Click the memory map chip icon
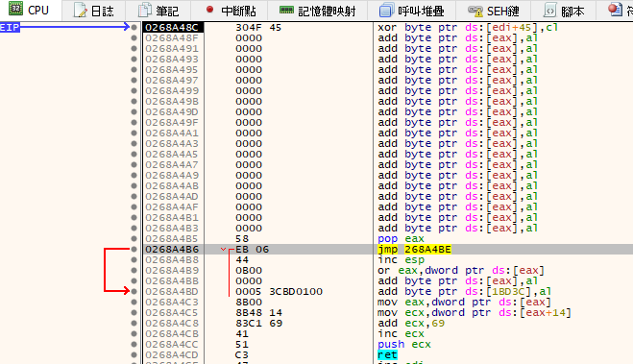The height and width of the screenshot is (364, 633). 286,10
